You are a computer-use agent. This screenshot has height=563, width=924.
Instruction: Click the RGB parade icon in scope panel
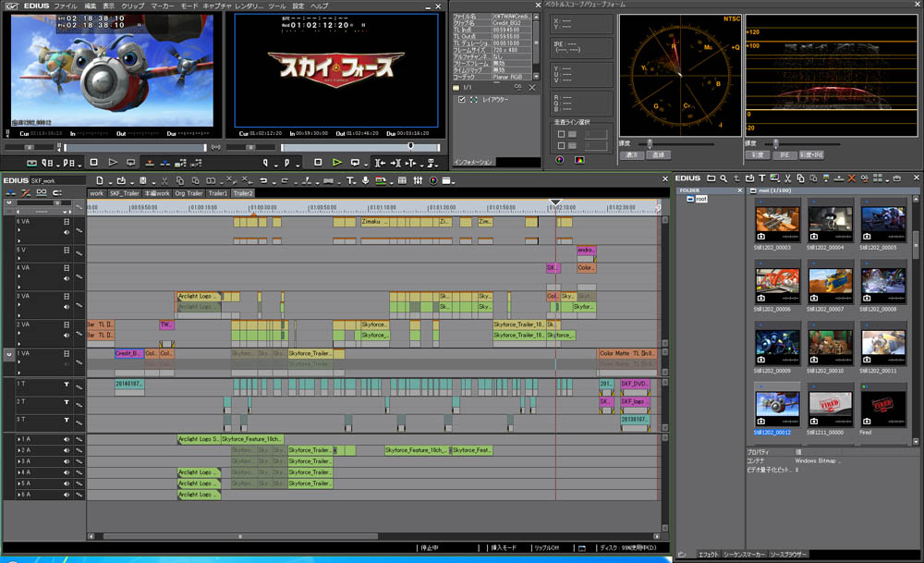coord(580,160)
